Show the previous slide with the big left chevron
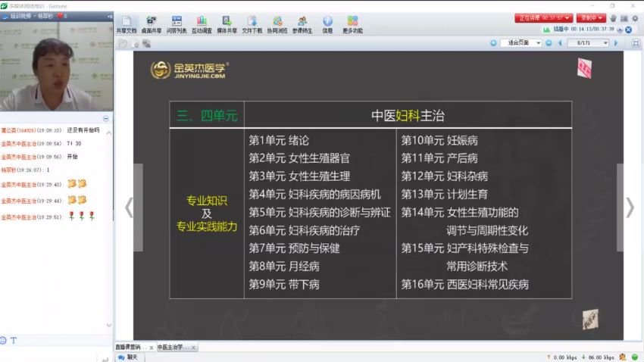644x362 pixels. pos(129,208)
